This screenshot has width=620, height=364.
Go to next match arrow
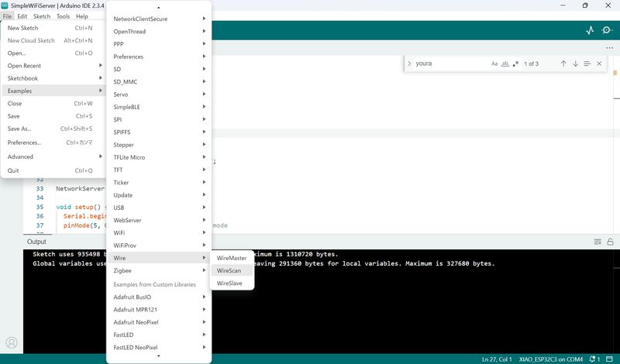[x=575, y=64]
